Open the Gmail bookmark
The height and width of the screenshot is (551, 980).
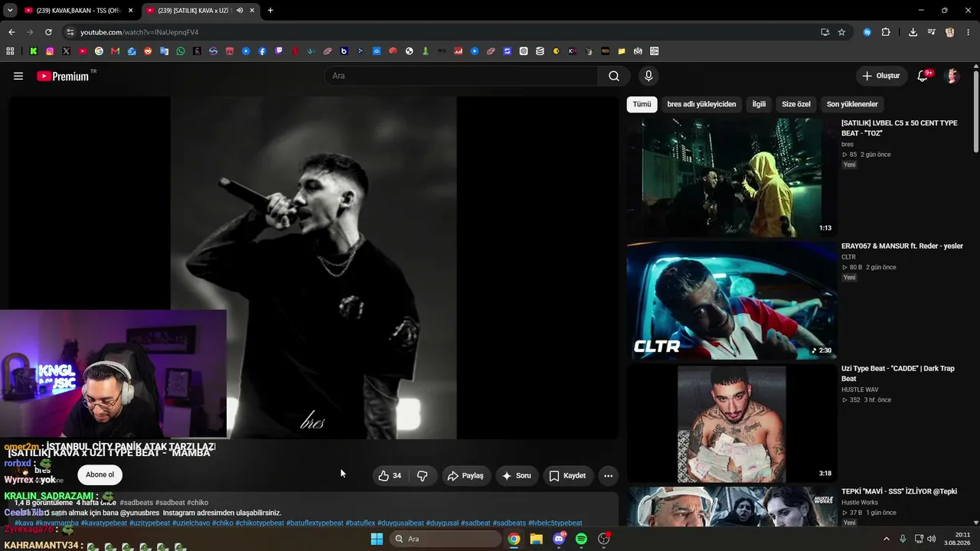click(115, 51)
